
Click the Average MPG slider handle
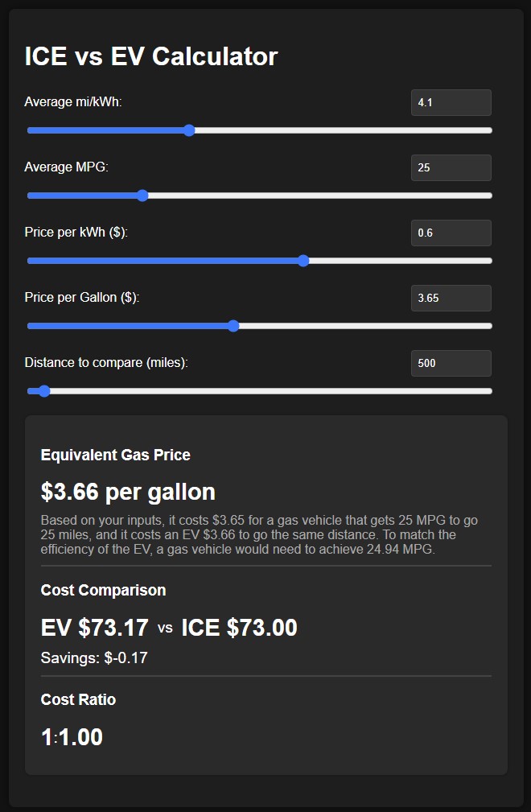142,195
